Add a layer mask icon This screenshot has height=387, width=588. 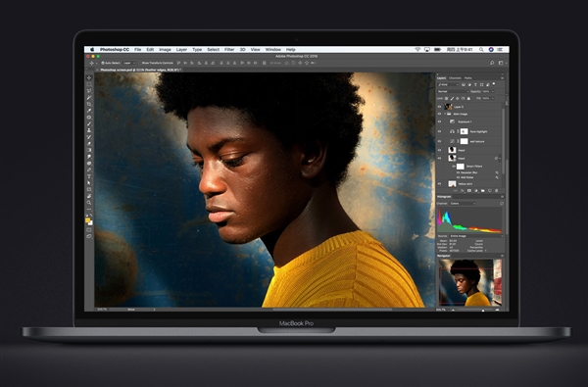pos(469,190)
